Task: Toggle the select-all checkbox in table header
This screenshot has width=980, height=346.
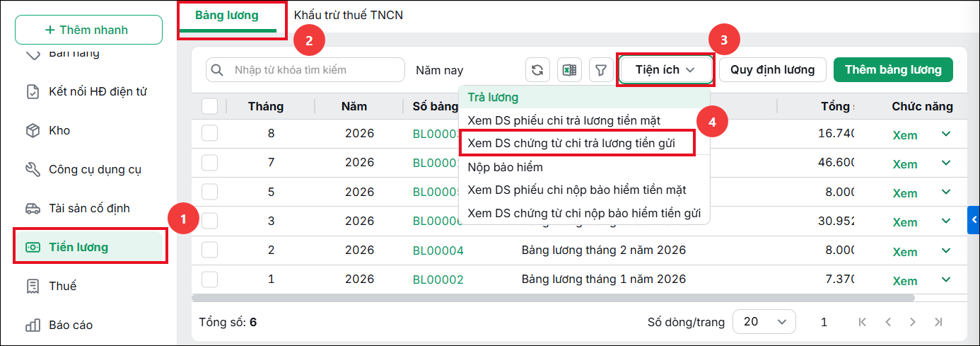Action: pyautogui.click(x=209, y=106)
